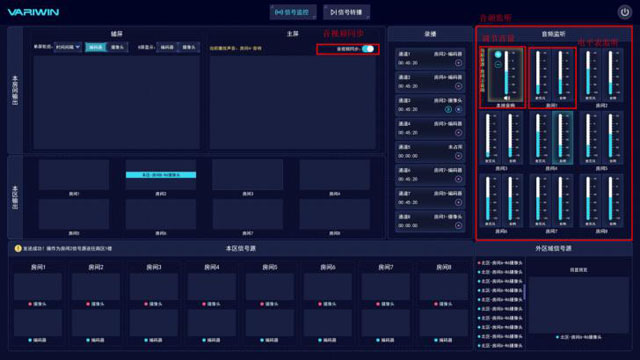This screenshot has height=360, width=640.
Task: Click the volume down minus icon in local monitor
Action: point(498,64)
